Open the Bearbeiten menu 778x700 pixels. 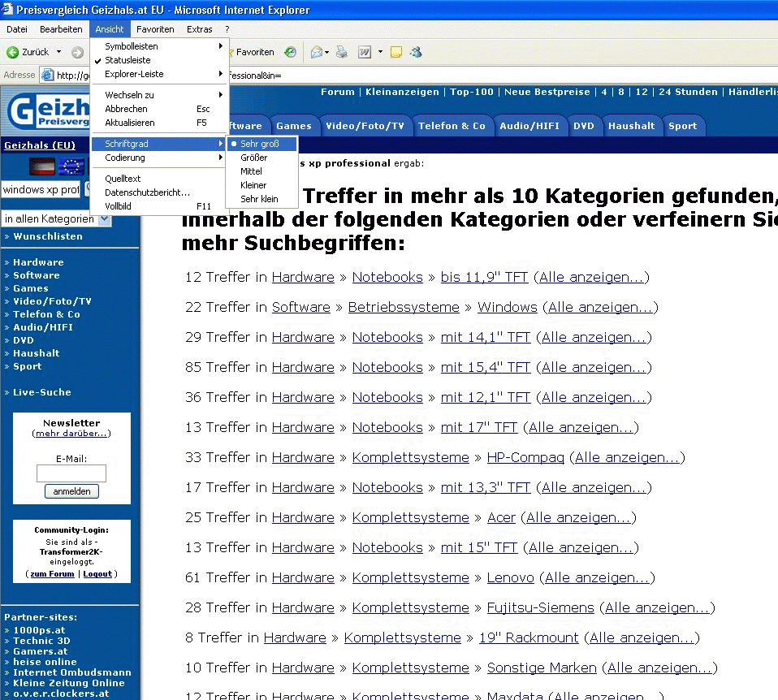61,29
